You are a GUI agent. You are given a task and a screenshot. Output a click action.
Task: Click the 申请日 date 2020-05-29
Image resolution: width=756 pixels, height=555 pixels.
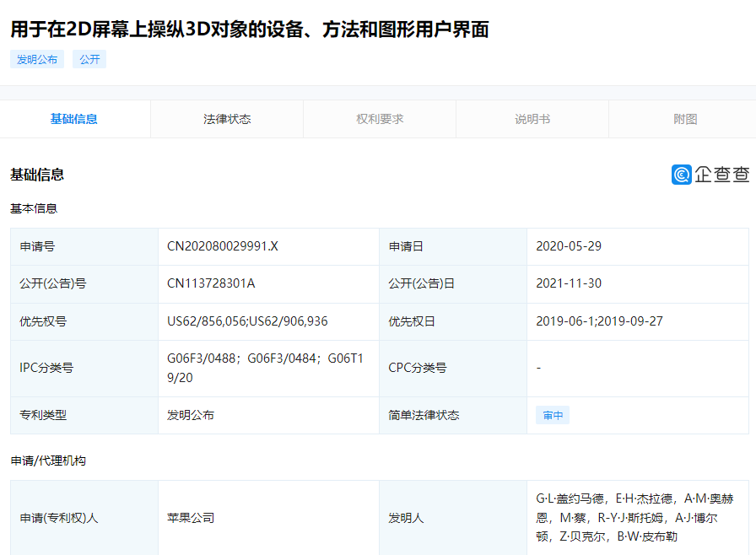[570, 246]
